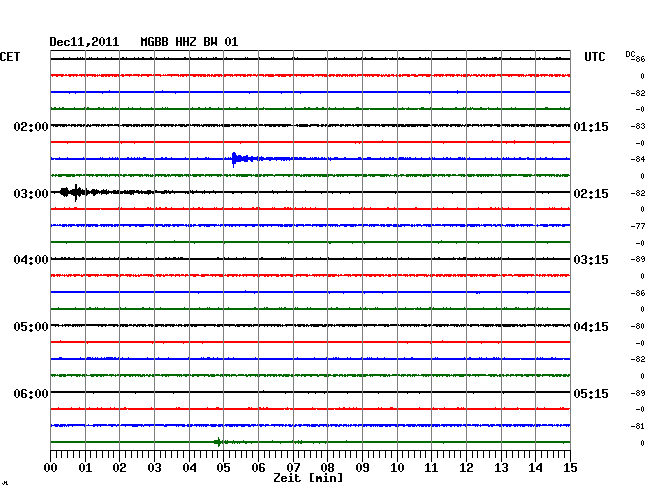Click the DC value -84
The image size is (650, 494).
pos(638,159)
